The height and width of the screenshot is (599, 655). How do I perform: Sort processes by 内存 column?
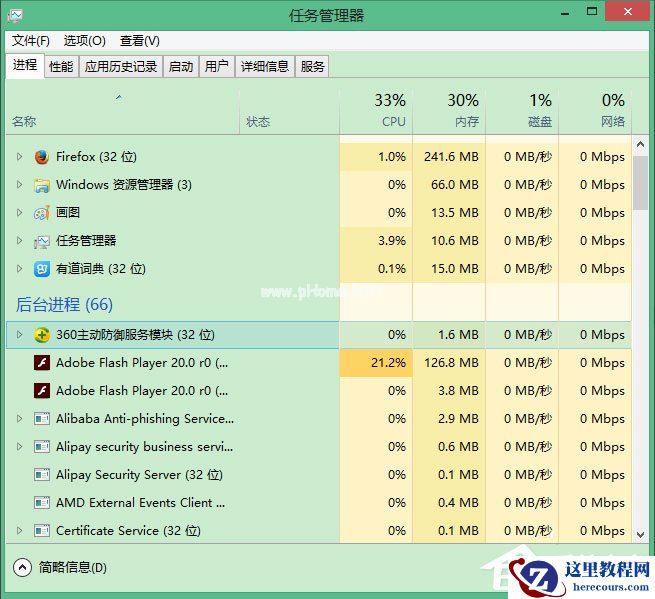tap(449, 112)
